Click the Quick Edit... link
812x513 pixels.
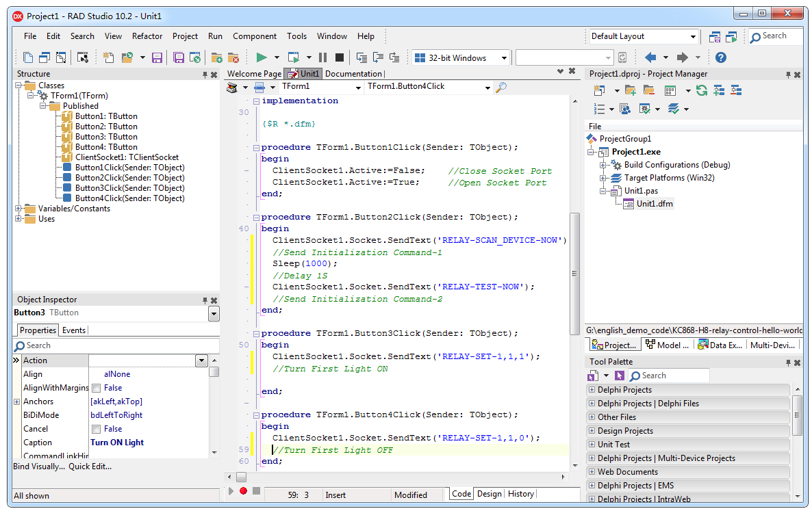click(90, 466)
